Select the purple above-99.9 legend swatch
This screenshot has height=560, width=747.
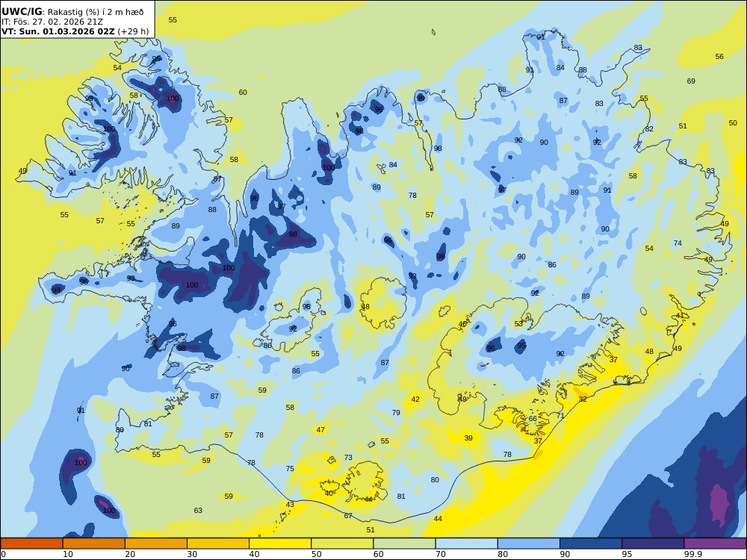point(715,544)
